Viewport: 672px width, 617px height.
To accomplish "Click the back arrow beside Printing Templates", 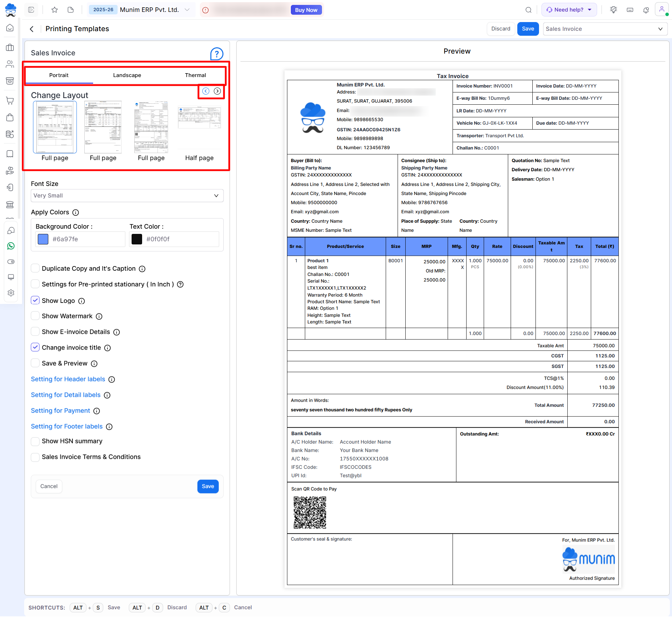I will pos(32,29).
